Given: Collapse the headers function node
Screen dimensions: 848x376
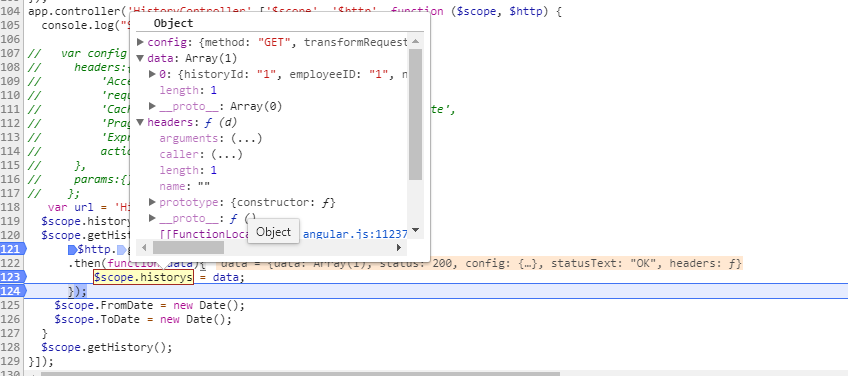Looking at the screenshot, I should point(141,122).
